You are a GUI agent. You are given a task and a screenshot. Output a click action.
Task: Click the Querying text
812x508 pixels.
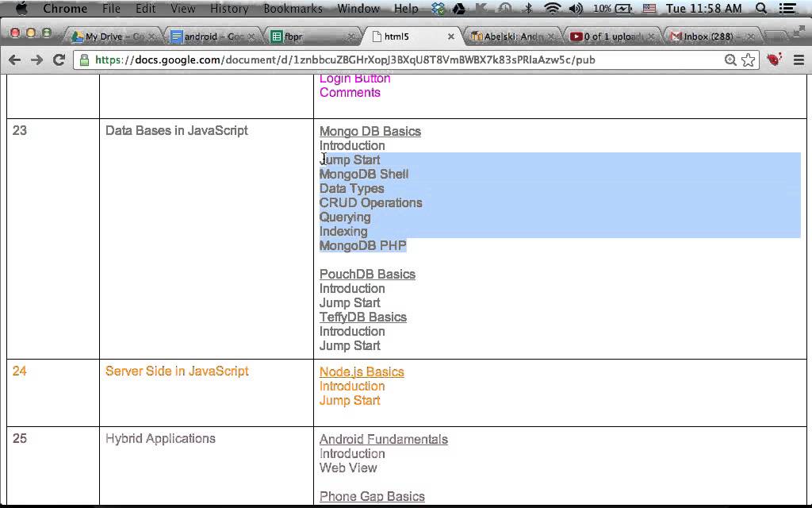point(345,217)
